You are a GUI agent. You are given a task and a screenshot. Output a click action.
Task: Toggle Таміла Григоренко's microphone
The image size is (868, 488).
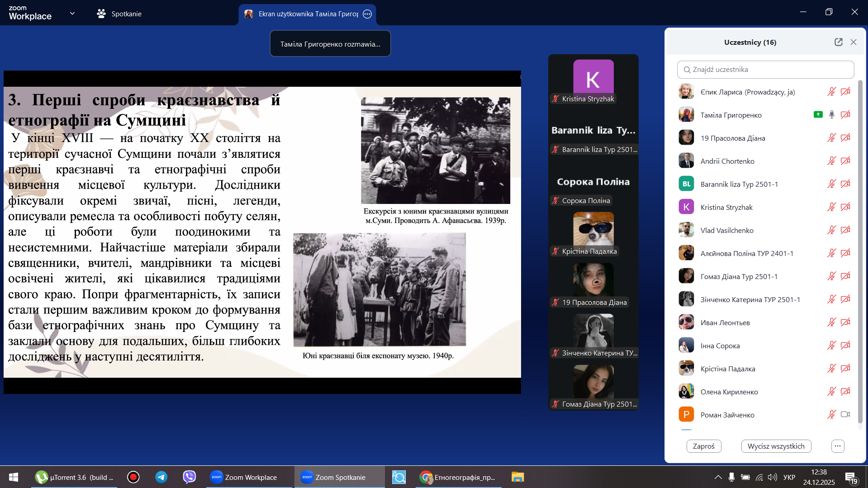[831, 115]
